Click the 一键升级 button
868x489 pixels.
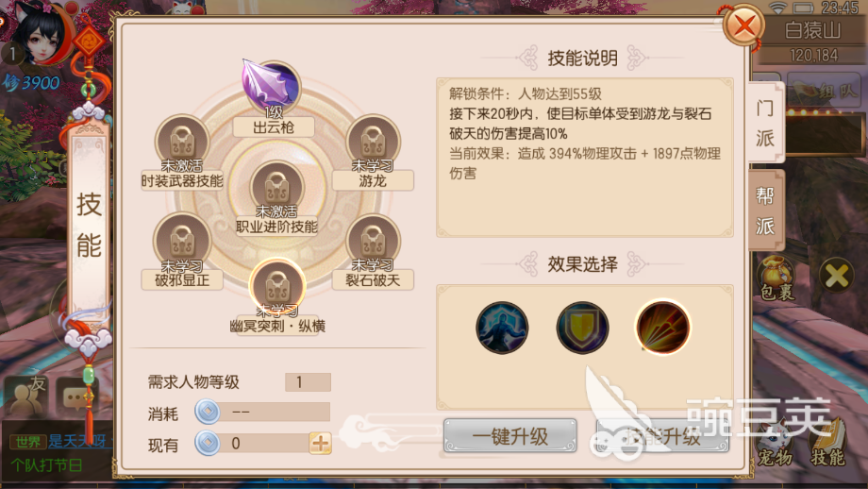[x=509, y=436]
